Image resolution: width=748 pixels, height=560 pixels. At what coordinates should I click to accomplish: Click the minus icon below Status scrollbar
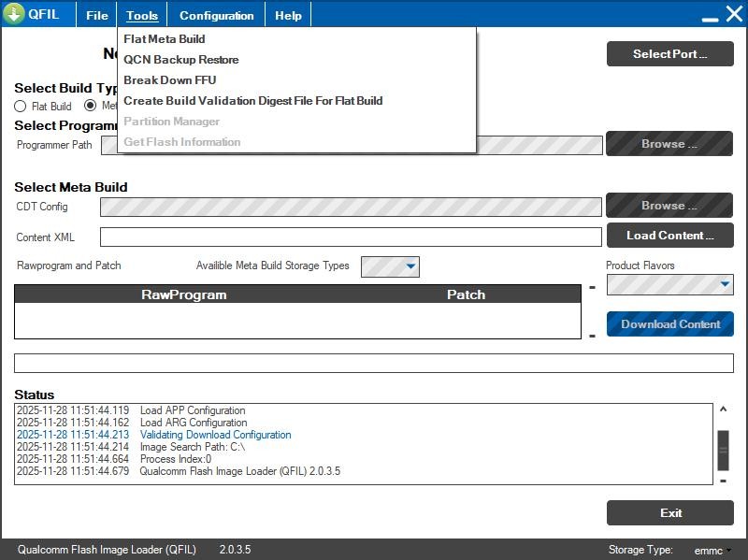point(723,481)
